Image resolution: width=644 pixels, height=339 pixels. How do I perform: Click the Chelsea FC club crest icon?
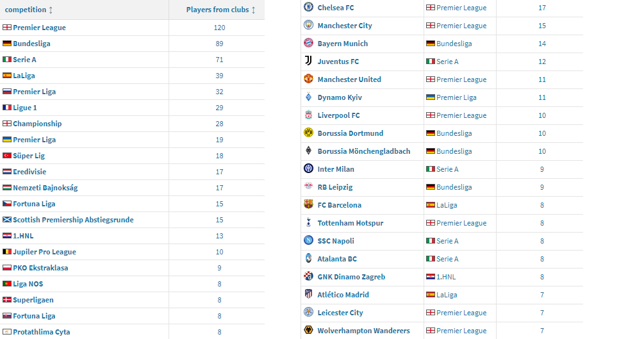click(308, 7)
